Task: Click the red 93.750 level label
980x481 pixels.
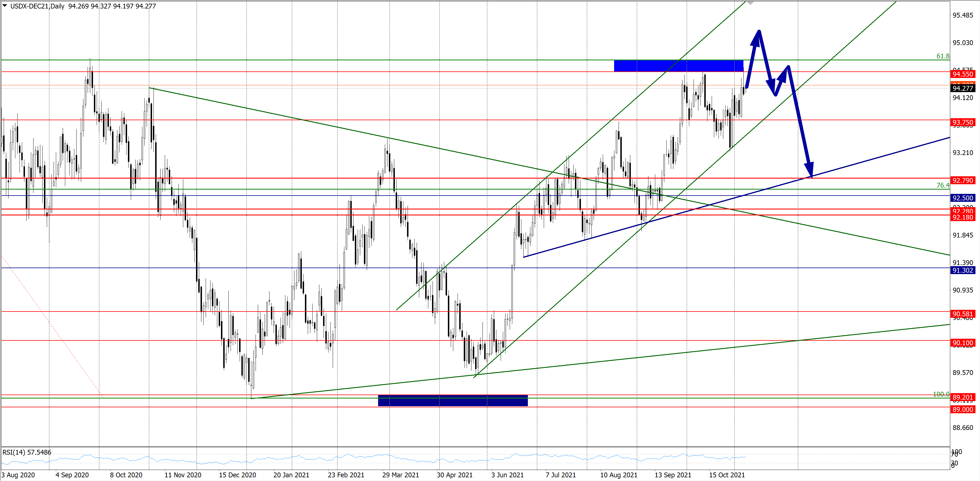Action: [x=962, y=122]
